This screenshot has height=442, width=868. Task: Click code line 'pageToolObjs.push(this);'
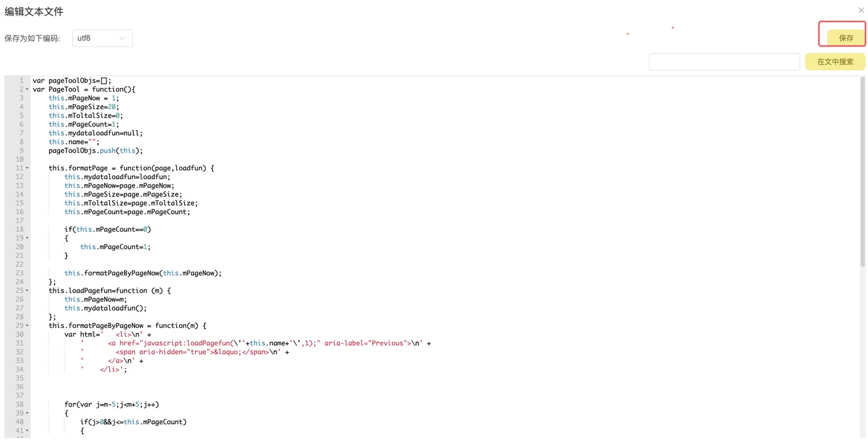pos(95,151)
